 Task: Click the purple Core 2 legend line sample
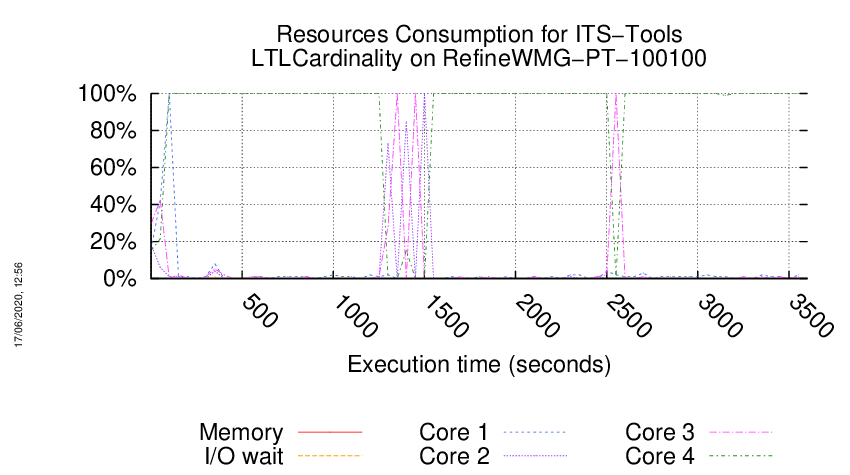pyautogui.click(x=535, y=455)
